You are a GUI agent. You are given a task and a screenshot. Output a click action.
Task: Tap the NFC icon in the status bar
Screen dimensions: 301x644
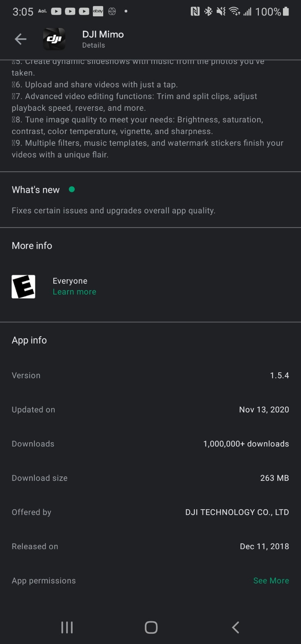pos(196,12)
